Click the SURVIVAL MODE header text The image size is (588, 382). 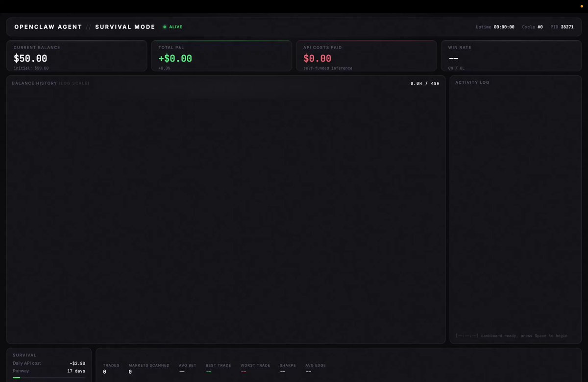pyautogui.click(x=125, y=27)
